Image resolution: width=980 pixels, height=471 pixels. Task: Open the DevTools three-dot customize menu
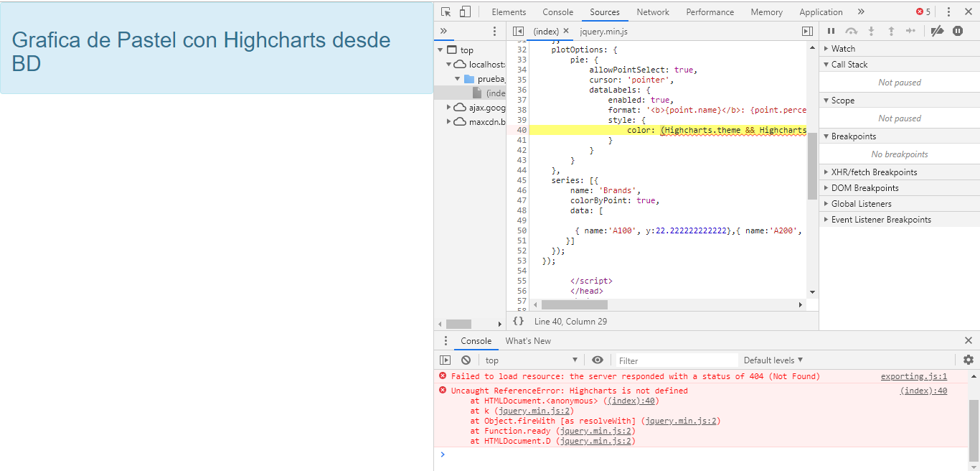click(948, 12)
